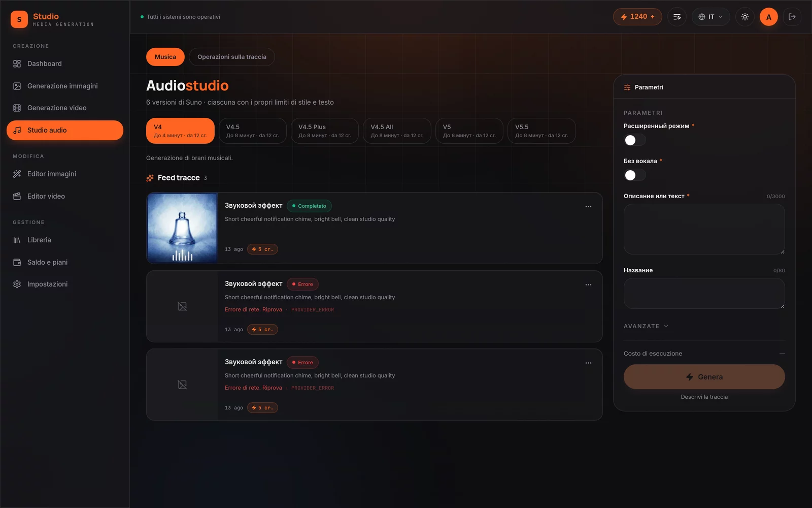Screen dimensions: 812x508
Task: Enable Расширенный режим toggle
Action: pyautogui.click(x=634, y=140)
